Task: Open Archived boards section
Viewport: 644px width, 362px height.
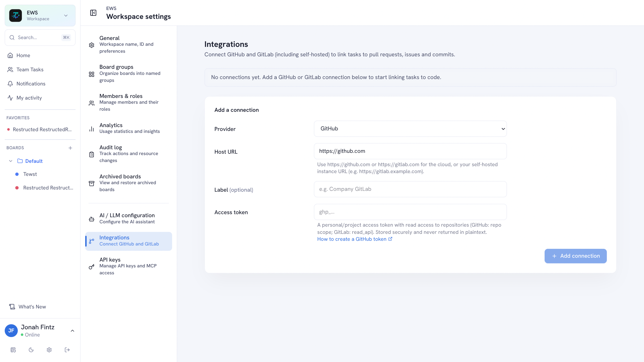Action: (x=129, y=183)
